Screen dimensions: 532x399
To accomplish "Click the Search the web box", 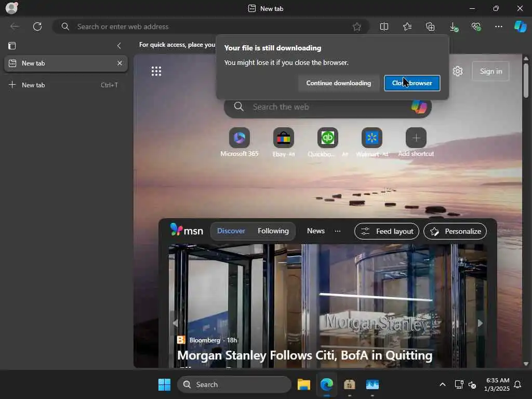I will (328, 107).
